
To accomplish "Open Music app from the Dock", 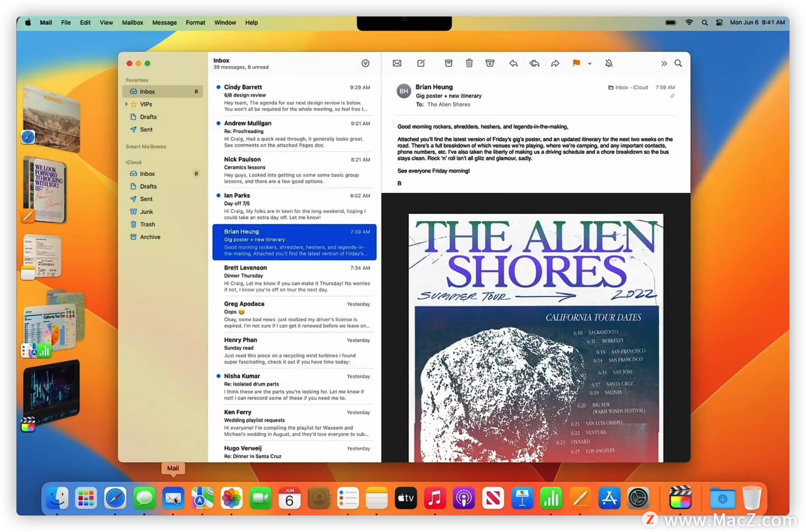I will (x=435, y=498).
